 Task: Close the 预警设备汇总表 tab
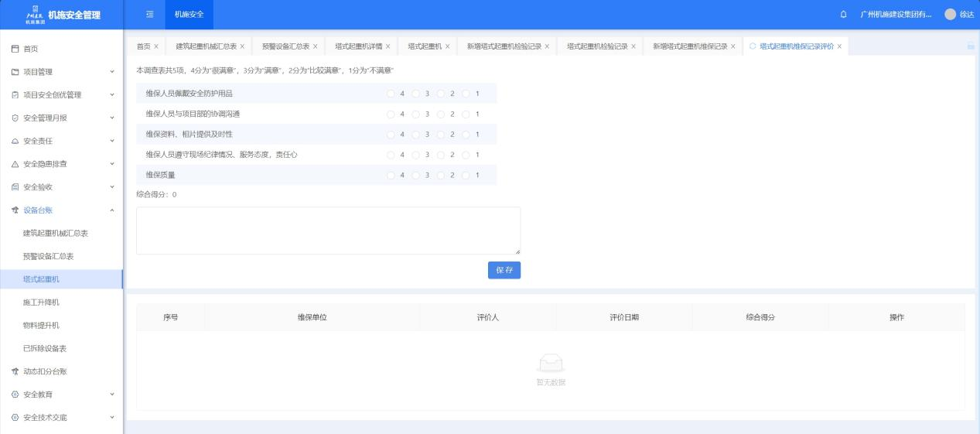315,46
